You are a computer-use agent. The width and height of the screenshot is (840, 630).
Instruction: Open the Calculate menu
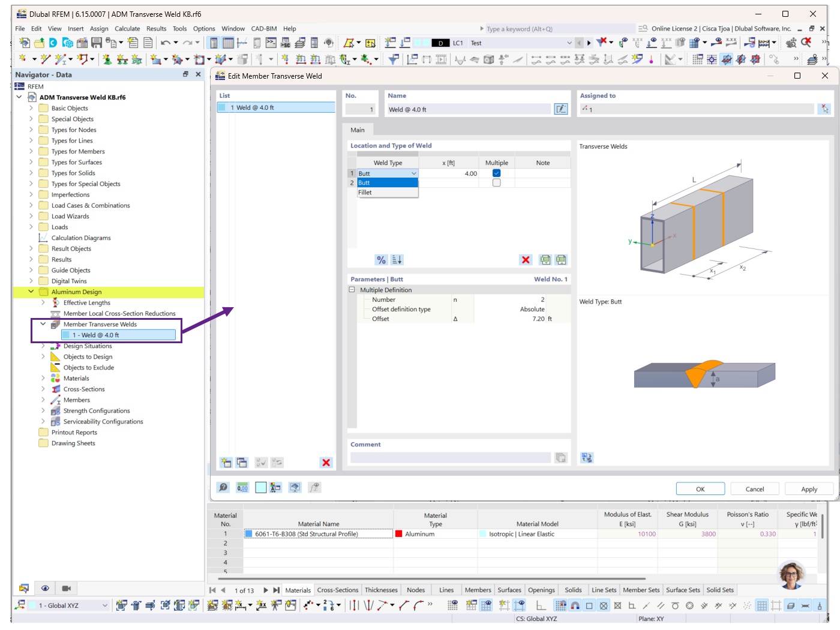tap(127, 28)
